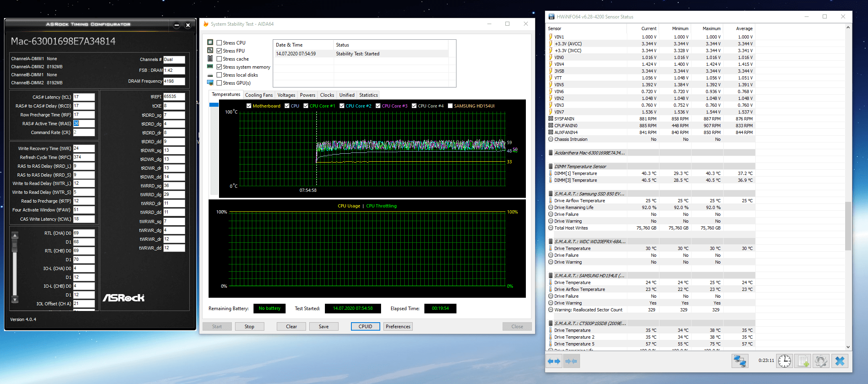Click the clock reset timer icon
868x384 pixels.
[784, 361]
